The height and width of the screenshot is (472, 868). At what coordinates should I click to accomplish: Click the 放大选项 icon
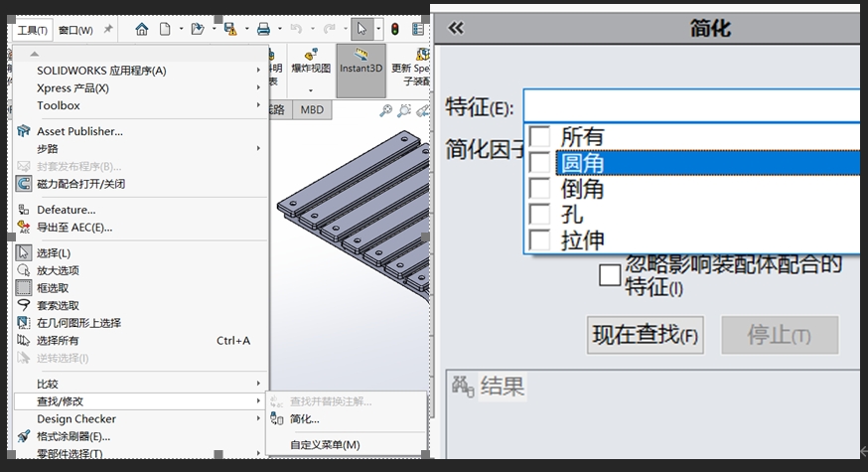pyautogui.click(x=23, y=270)
